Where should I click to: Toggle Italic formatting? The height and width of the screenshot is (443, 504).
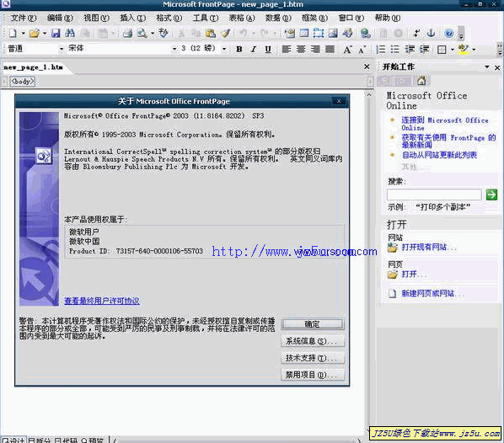tap(254, 49)
